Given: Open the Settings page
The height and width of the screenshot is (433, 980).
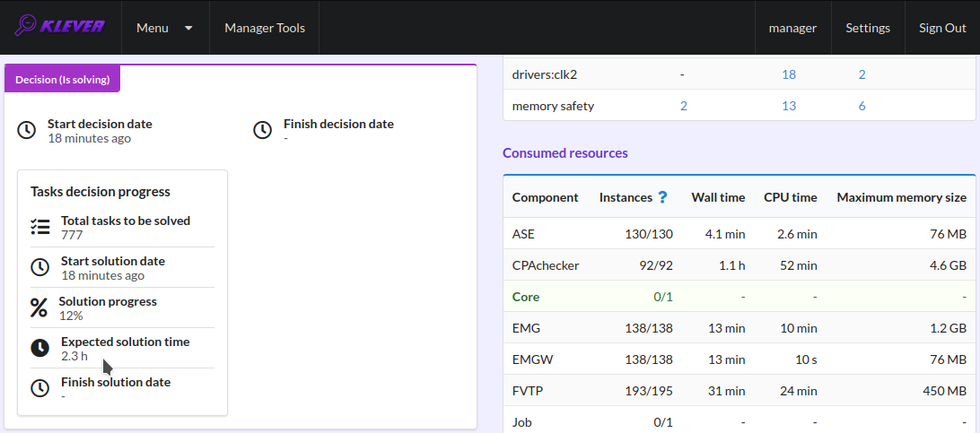Looking at the screenshot, I should pyautogui.click(x=868, y=28).
